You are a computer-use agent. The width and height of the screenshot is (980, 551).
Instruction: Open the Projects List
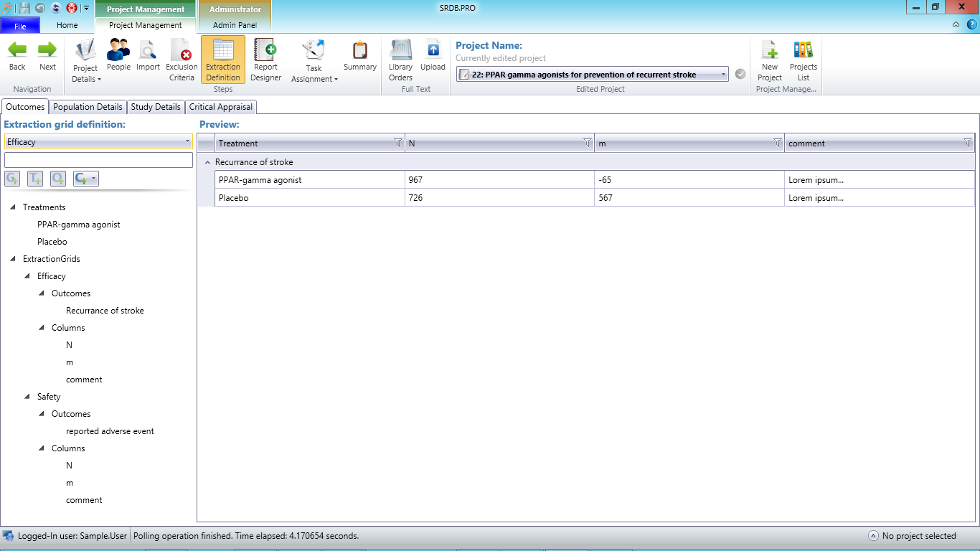(804, 60)
